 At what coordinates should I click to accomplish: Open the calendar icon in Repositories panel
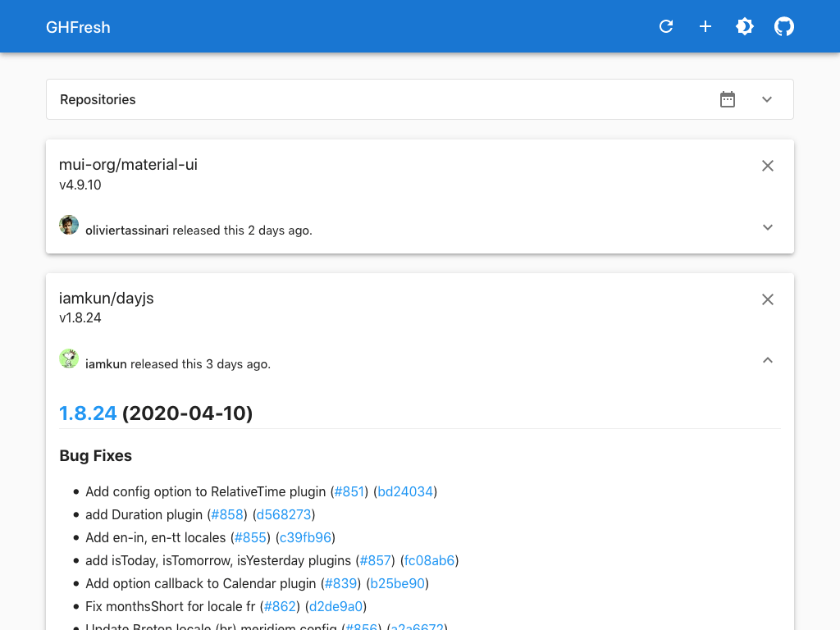pos(728,99)
